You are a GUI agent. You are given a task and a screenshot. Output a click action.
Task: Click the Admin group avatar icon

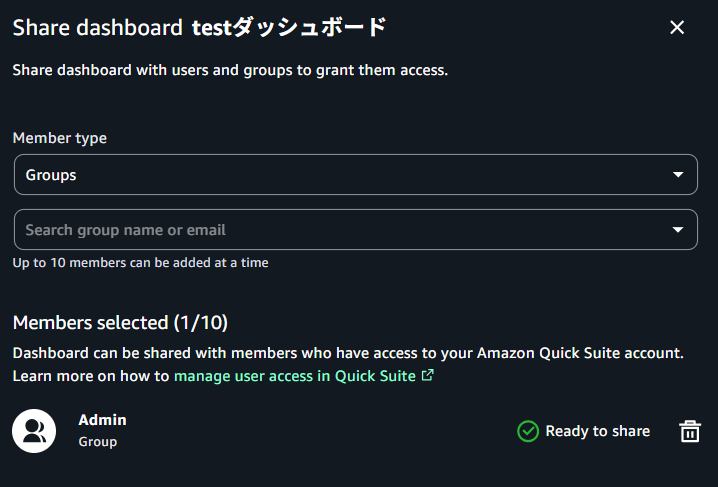pos(34,431)
